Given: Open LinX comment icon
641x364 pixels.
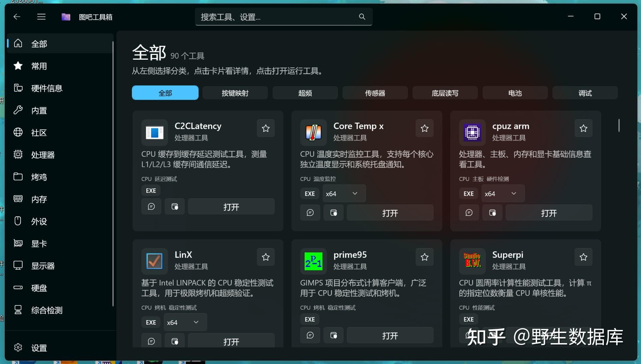Looking at the screenshot, I should 151,341.
